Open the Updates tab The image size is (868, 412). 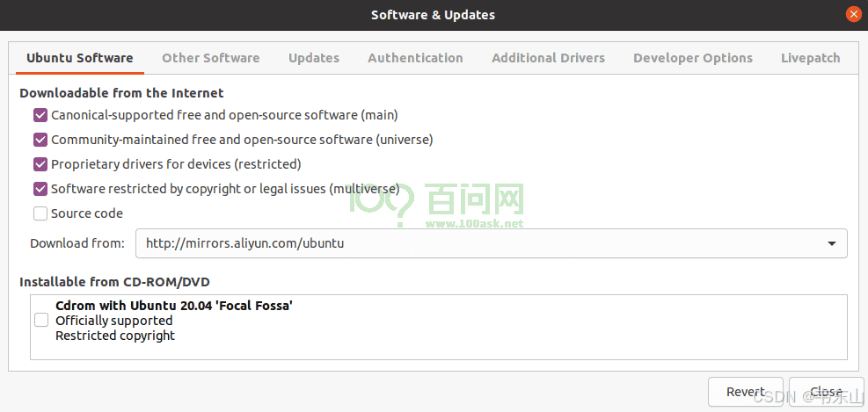313,58
